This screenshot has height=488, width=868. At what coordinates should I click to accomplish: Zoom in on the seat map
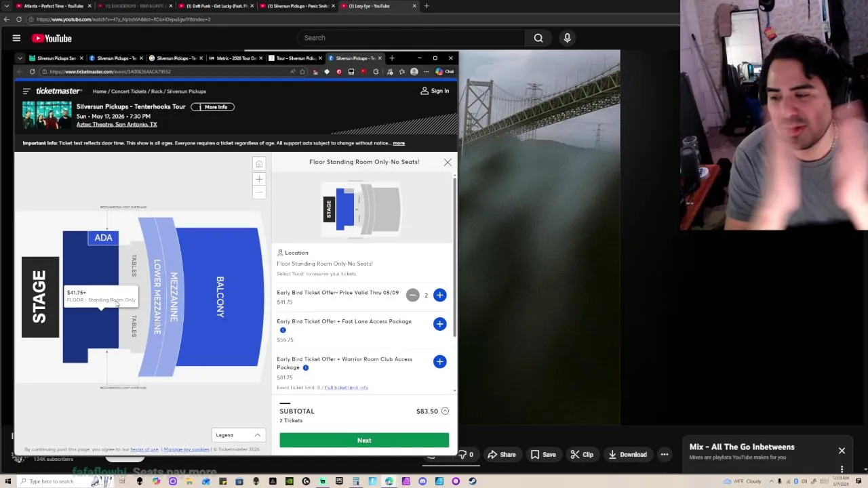(259, 179)
